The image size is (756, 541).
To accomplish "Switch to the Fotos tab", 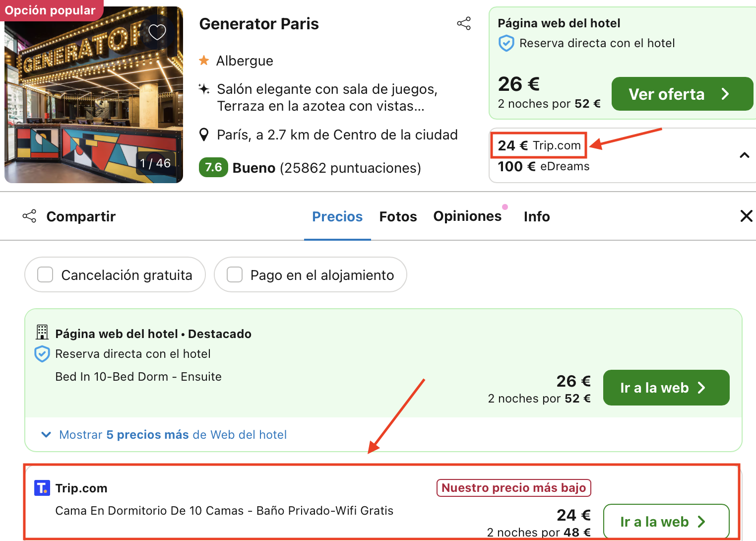I will click(398, 216).
